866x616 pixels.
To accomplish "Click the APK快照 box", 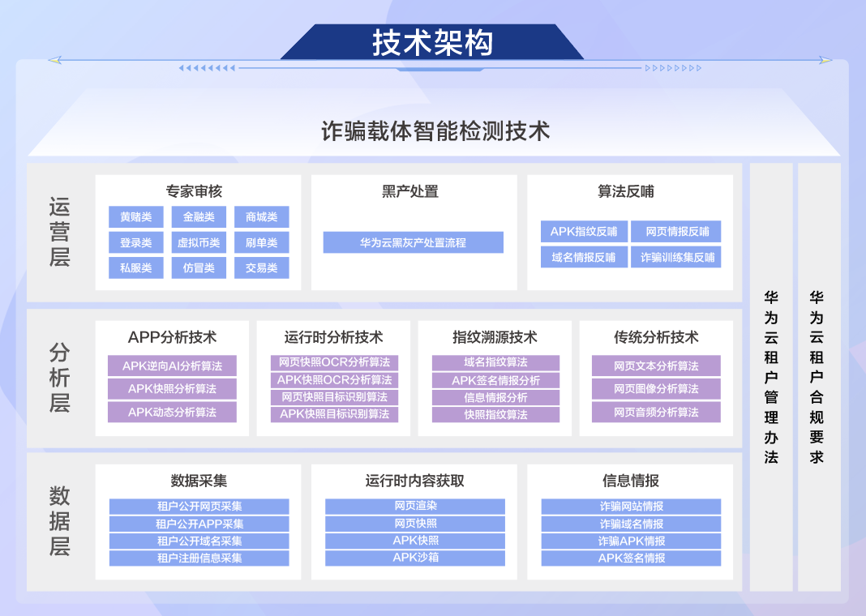I will pos(415,541).
